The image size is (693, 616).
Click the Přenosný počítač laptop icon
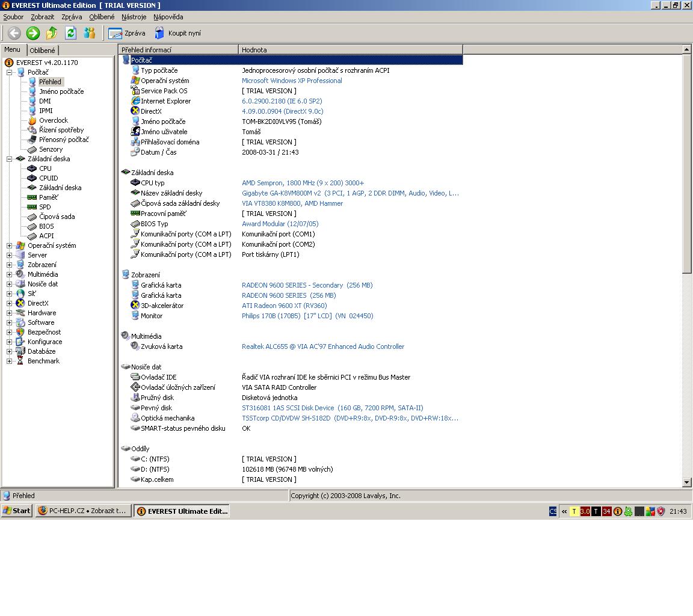click(32, 140)
